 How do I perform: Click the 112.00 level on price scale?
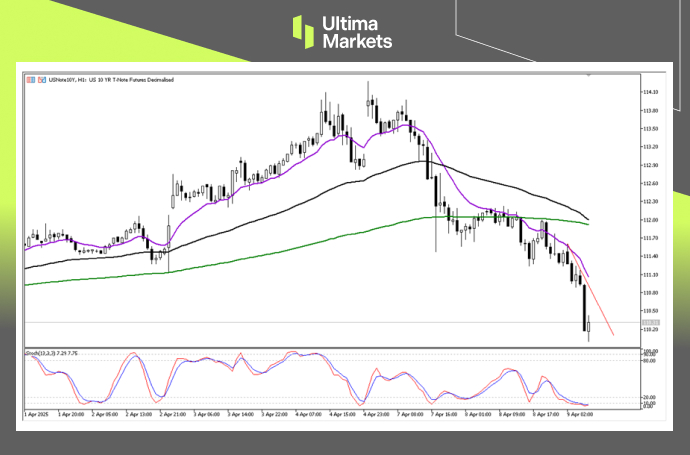(x=650, y=220)
